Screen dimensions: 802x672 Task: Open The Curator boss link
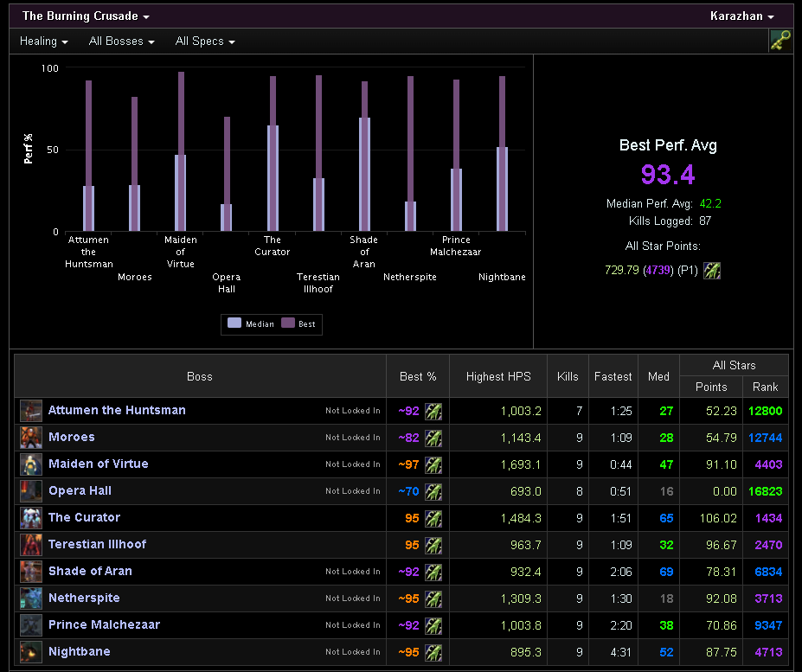click(x=85, y=517)
